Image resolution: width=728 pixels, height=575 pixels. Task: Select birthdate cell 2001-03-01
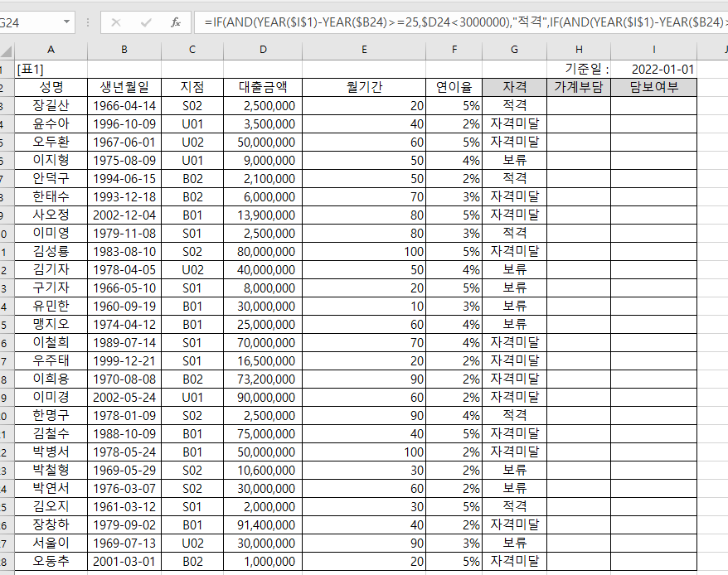[x=124, y=561]
